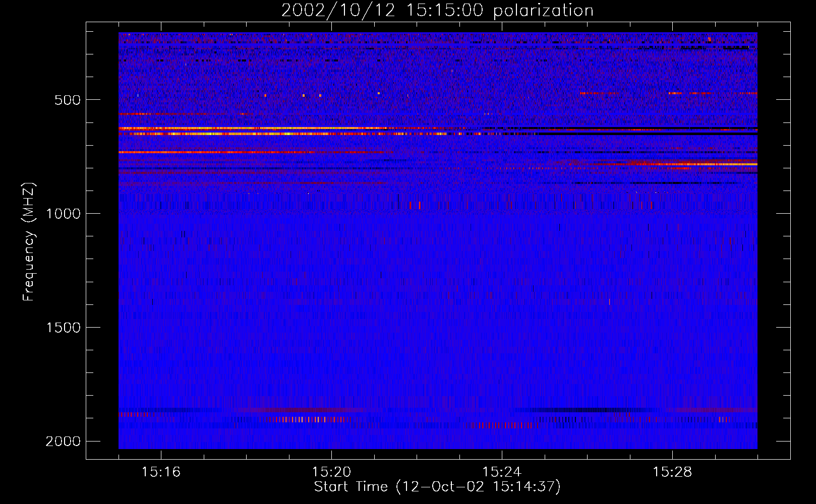Click the 500 frequency tick label
Screen dimensions: 816x504
coord(68,100)
